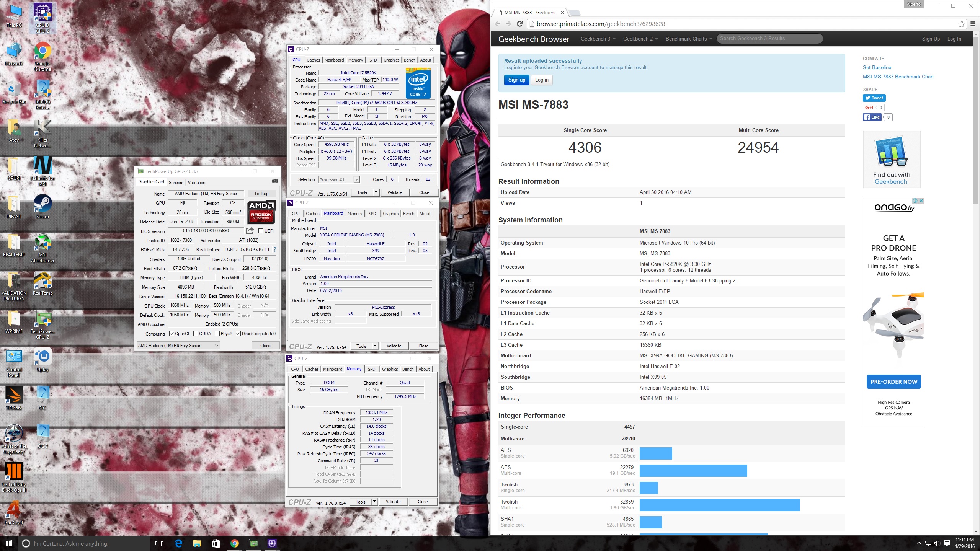Click PRE-ORDER NOW in the drone ad
The height and width of the screenshot is (551, 980).
[894, 381]
